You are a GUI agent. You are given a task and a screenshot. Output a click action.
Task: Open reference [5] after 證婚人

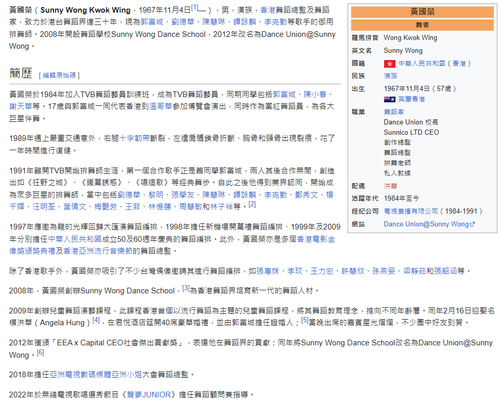(305, 320)
